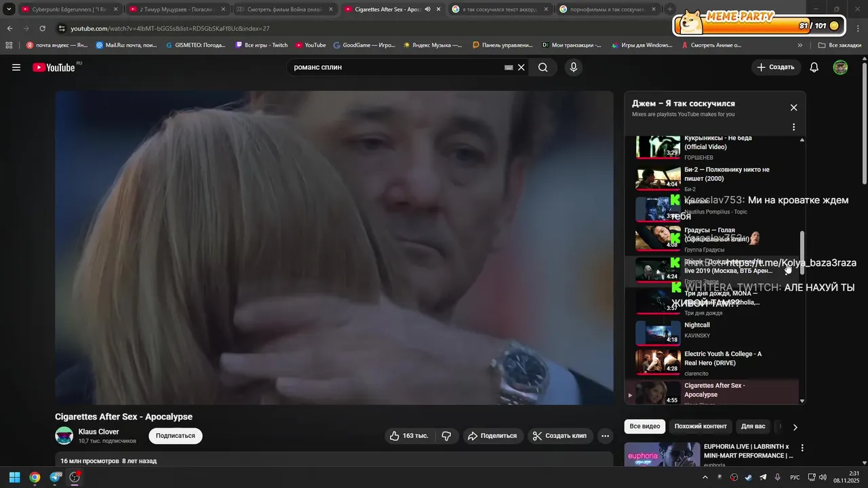Like the video with 163 тыс. likes
The image size is (868, 488).
click(409, 436)
